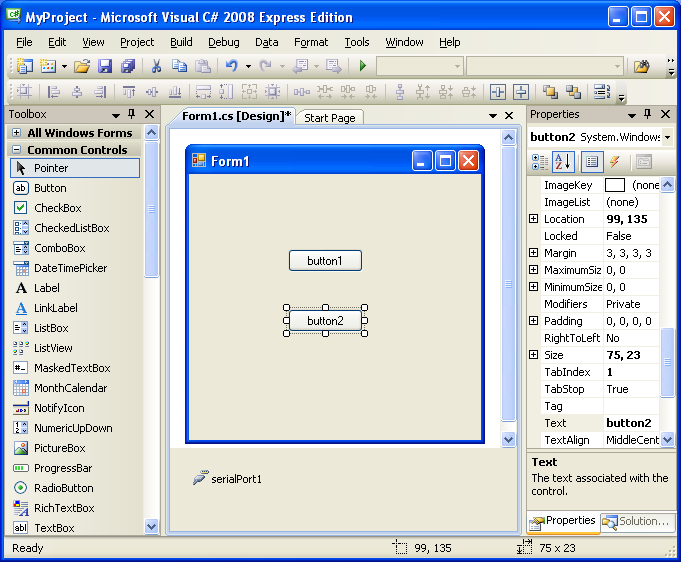Open the Toolbox window position dropdown arrow
The width and height of the screenshot is (681, 562).
116,115
